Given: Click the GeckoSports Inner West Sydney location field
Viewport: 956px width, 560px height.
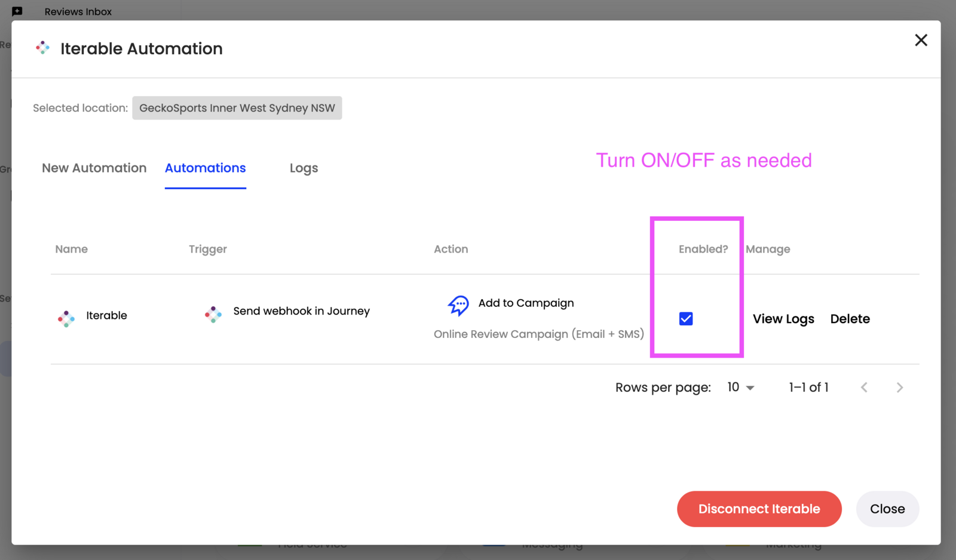Looking at the screenshot, I should click(237, 108).
